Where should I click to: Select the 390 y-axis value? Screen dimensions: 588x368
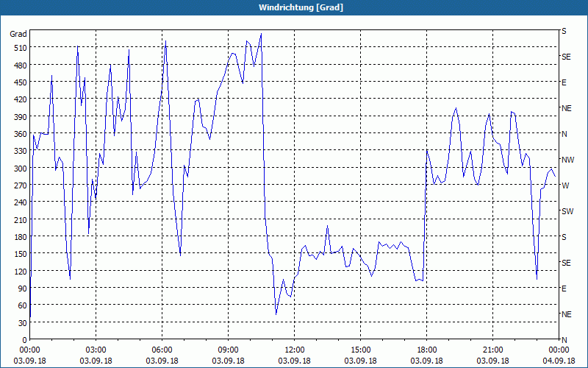[21, 116]
